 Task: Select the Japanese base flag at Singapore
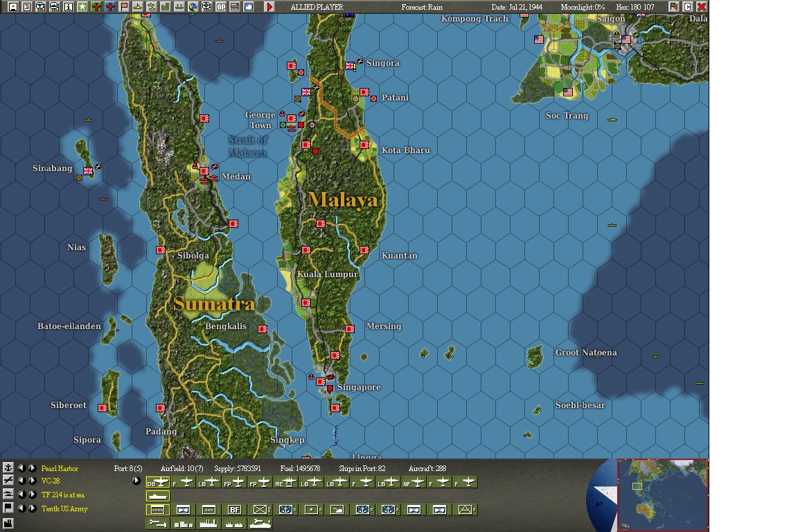point(321,381)
